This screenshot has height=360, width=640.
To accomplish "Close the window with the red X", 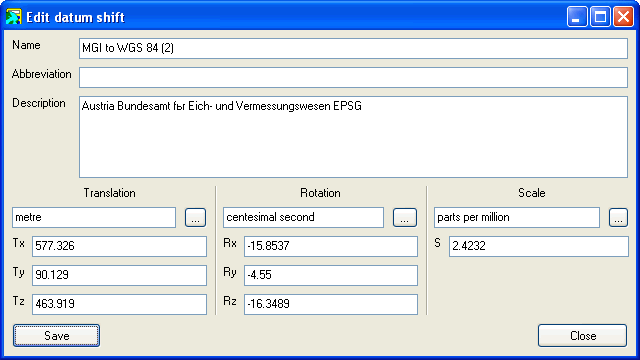I will [x=623, y=17].
